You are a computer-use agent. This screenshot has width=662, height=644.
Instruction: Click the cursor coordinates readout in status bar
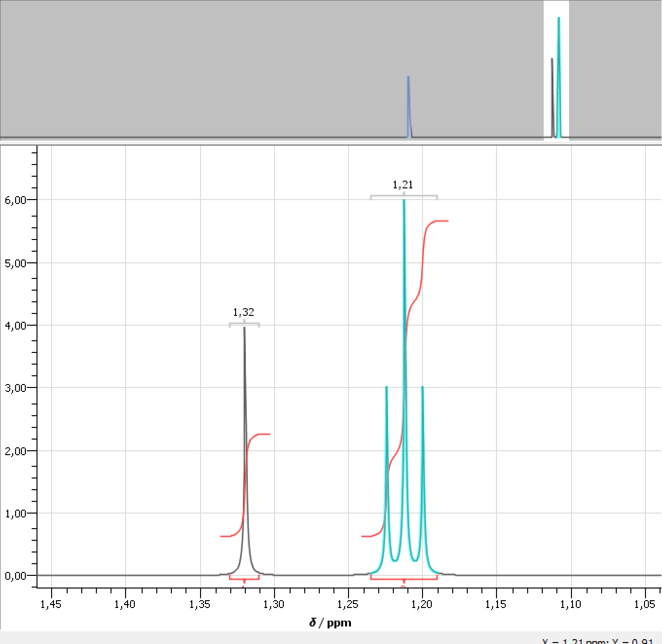[x=597, y=641]
